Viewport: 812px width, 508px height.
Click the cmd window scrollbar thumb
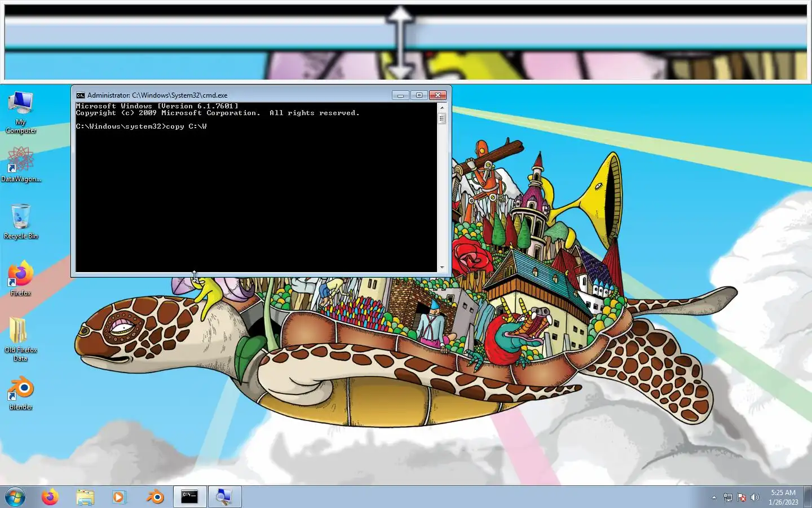tap(442, 119)
